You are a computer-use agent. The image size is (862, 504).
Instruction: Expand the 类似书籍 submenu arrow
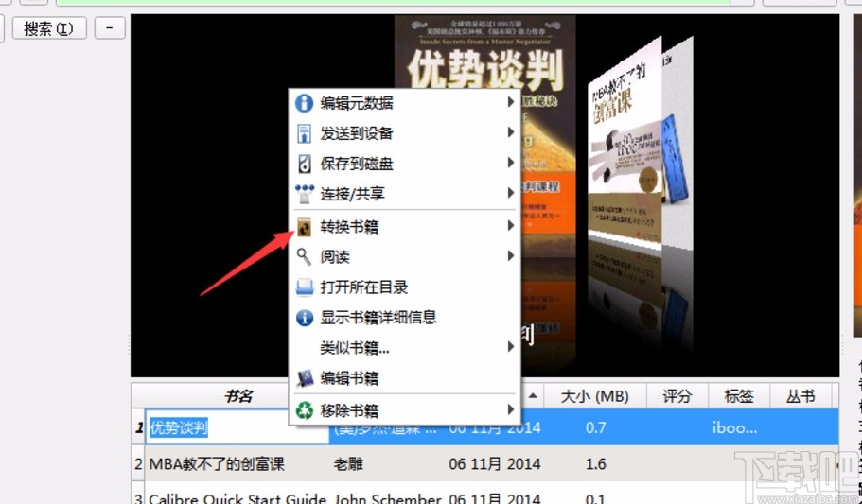pyautogui.click(x=511, y=347)
